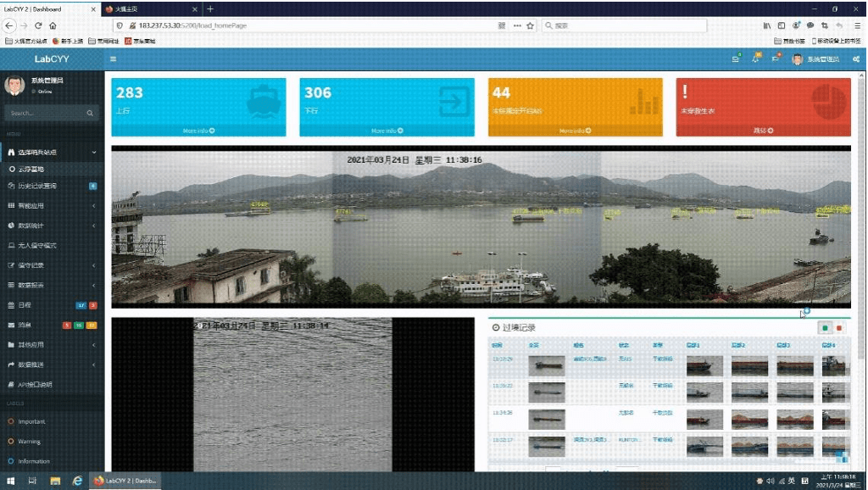Click the green toggle button in records panel
The height and width of the screenshot is (490, 868).
coord(825,328)
